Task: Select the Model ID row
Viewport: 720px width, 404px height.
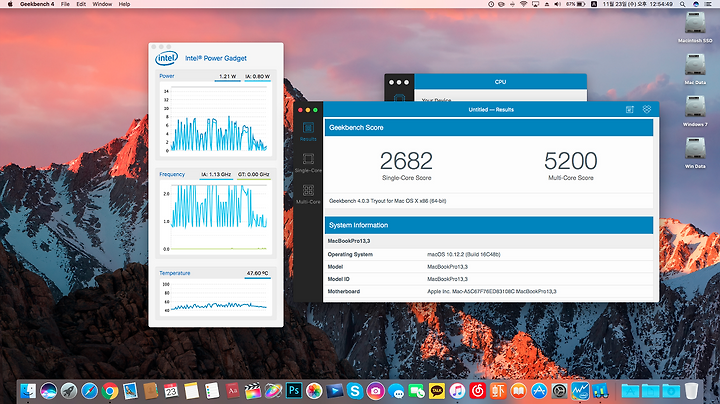Action: [x=489, y=279]
